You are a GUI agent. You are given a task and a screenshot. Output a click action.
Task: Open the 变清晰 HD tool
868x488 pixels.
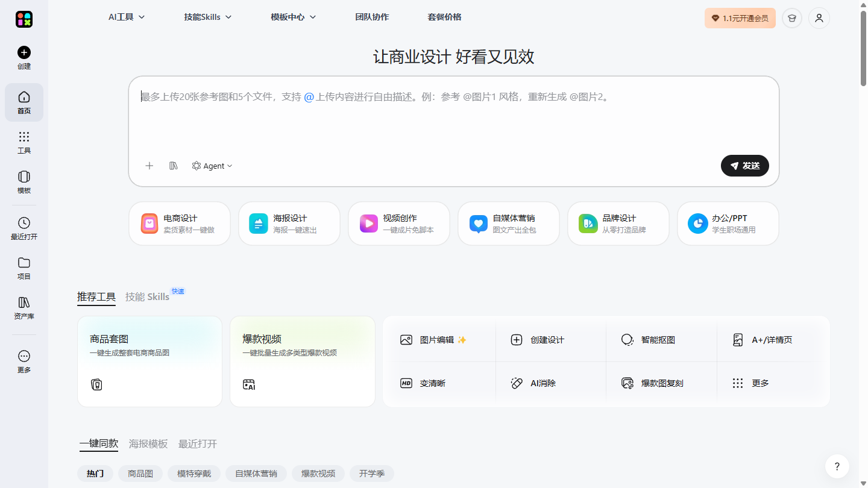click(x=439, y=383)
